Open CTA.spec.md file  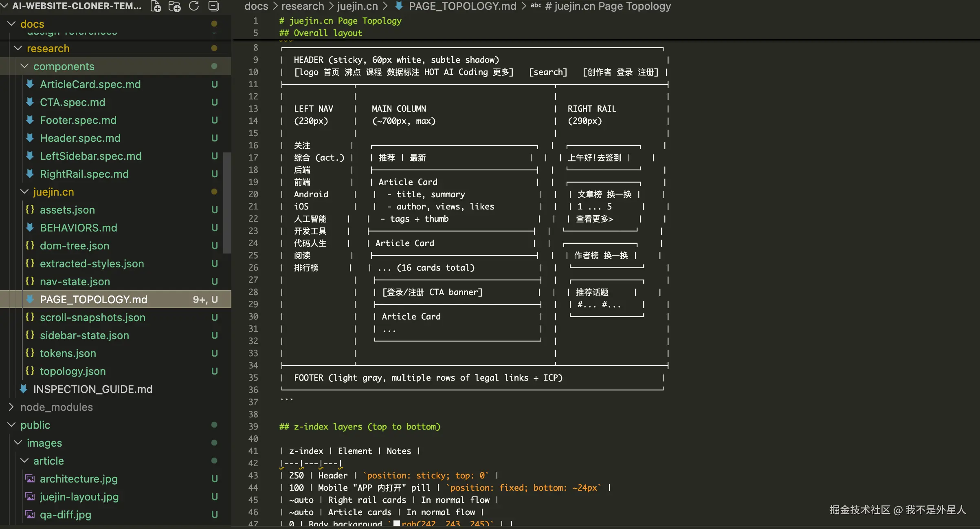(x=73, y=102)
